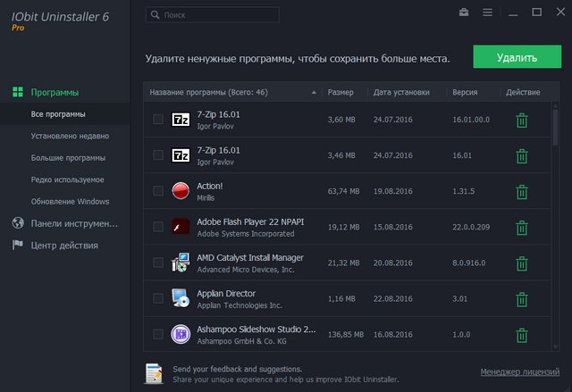
Task: Click the trash icon for Applian Director
Action: click(x=521, y=299)
